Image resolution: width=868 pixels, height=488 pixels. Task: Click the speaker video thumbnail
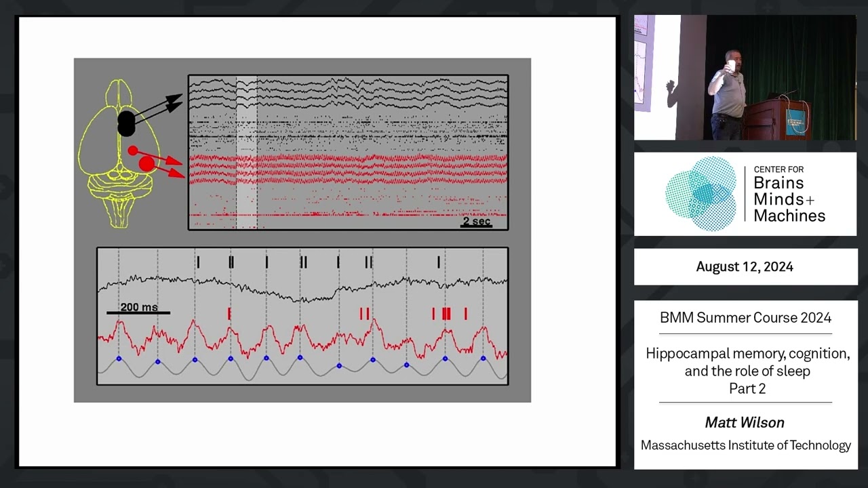[745, 77]
